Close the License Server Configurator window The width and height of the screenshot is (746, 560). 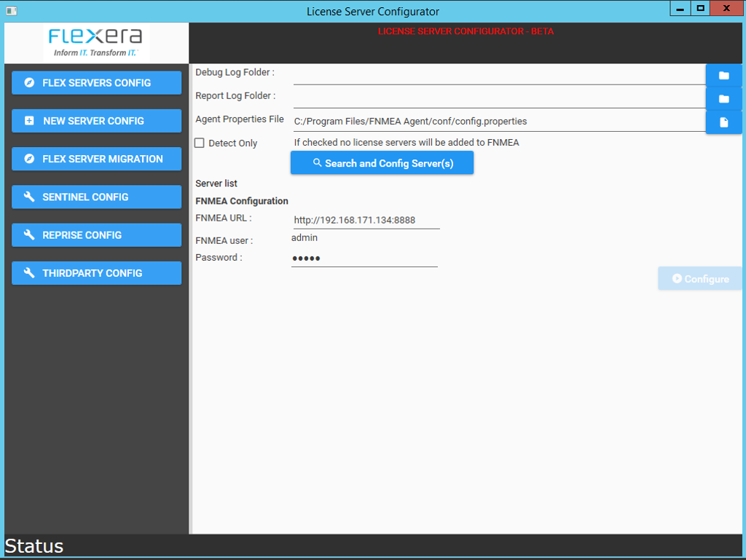pyautogui.click(x=726, y=9)
